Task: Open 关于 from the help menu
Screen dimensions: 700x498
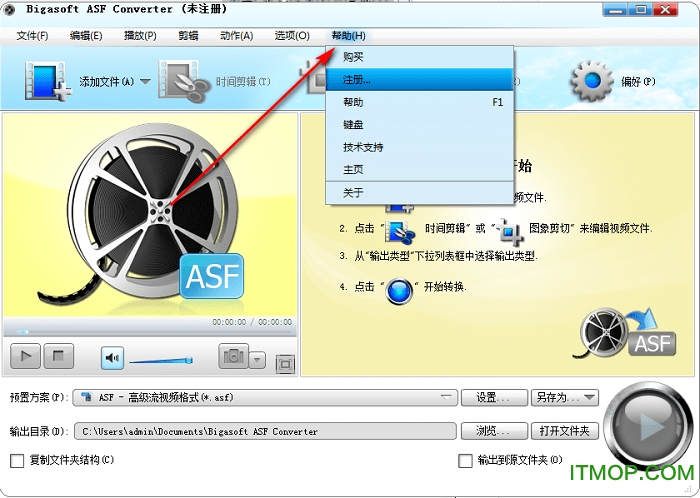Action: point(420,193)
